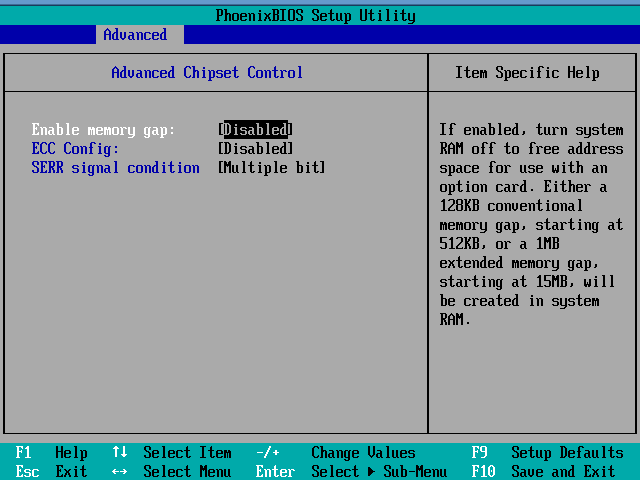Click the F1 Help key hint
Viewport: 640px width, 480px height.
coord(51,453)
